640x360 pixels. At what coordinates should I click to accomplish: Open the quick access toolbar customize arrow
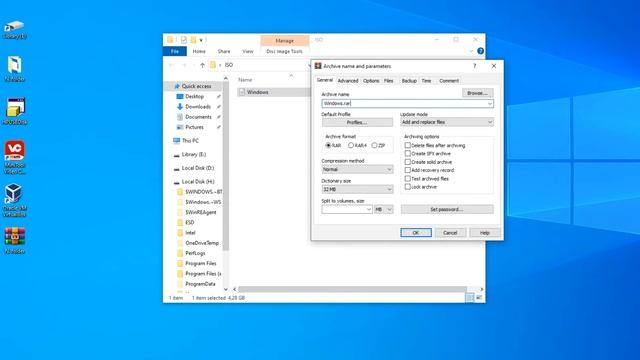click(201, 40)
